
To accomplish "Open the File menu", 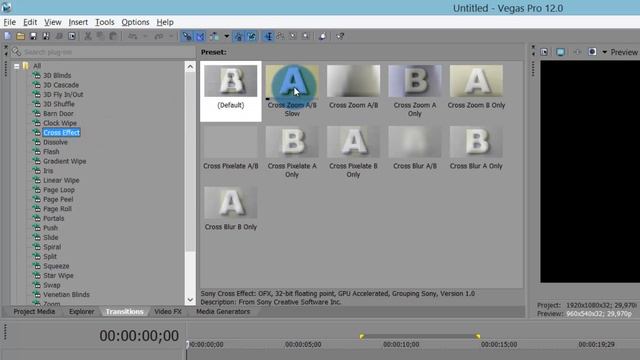I will [9, 22].
